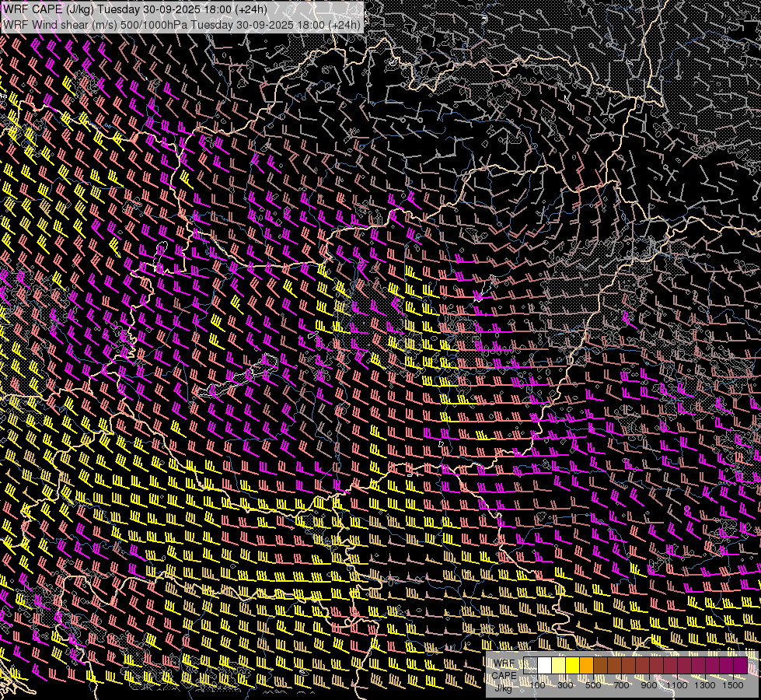Click the WRF Wind shear 500/1000hPa title line
The width and height of the screenshot is (761, 700).
pos(182,25)
